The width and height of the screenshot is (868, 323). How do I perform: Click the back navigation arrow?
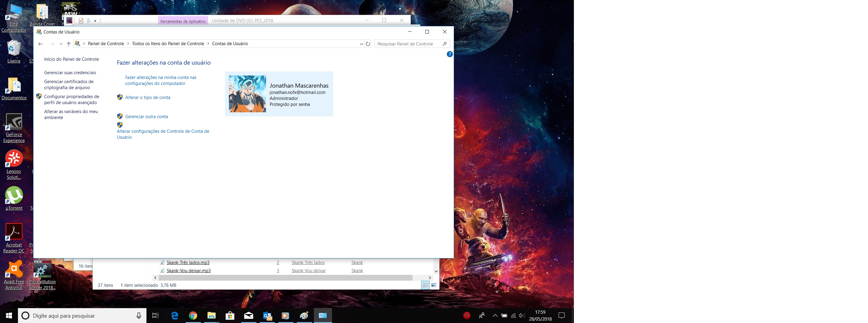tap(40, 44)
